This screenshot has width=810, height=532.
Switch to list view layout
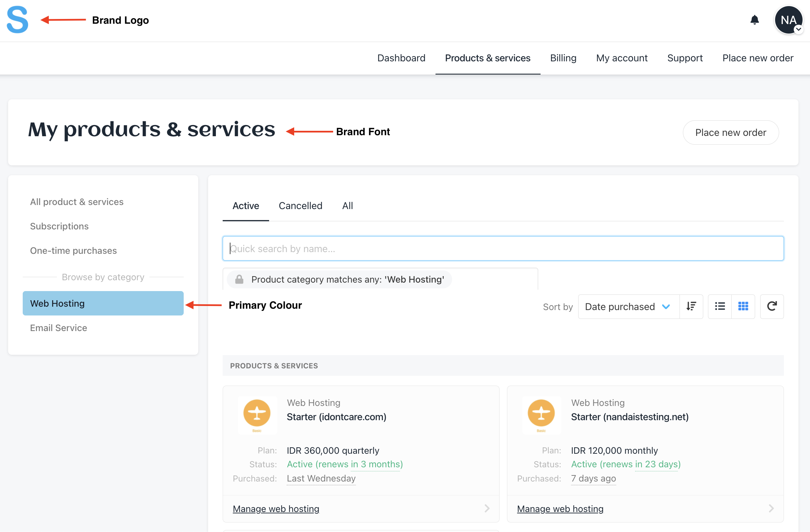tap(720, 306)
